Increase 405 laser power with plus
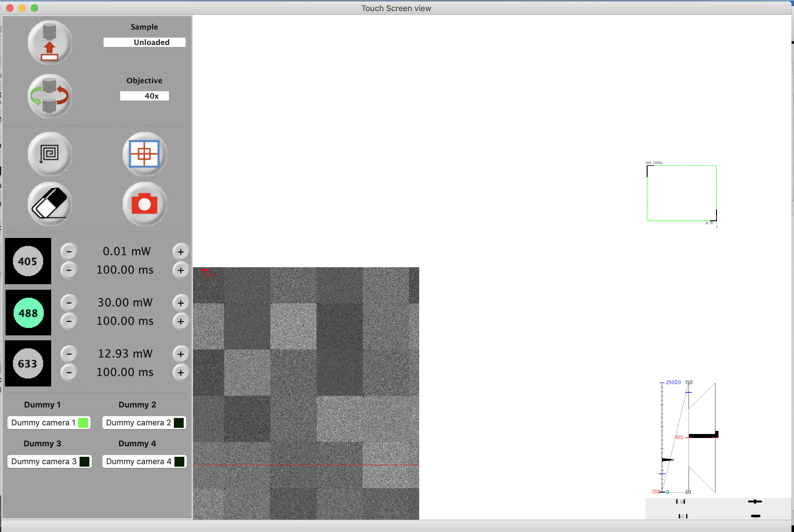This screenshot has height=532, width=794. [181, 252]
